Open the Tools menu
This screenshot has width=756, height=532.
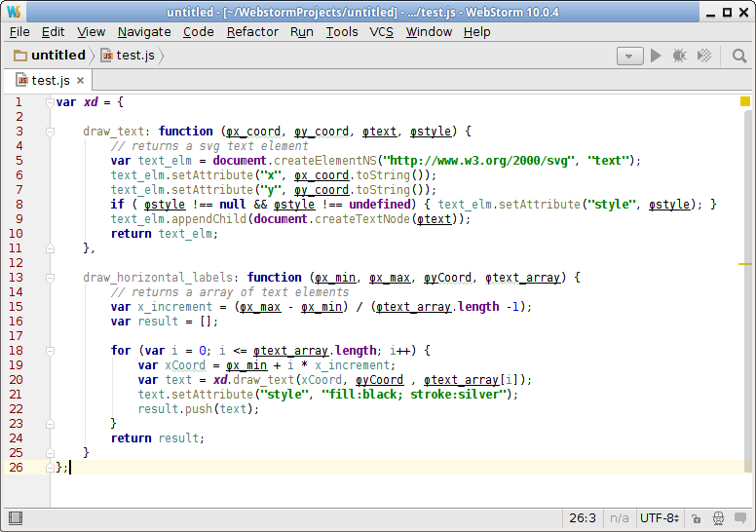tap(342, 32)
